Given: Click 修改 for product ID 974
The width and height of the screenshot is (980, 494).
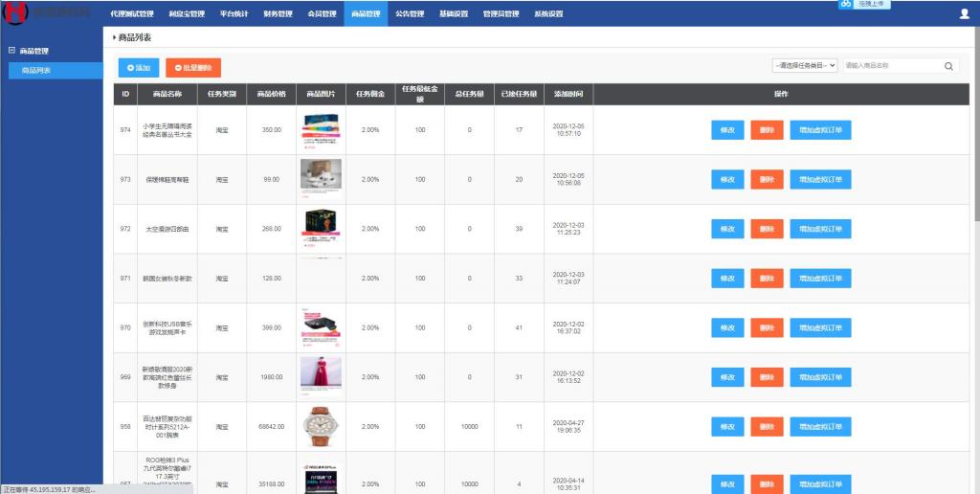Looking at the screenshot, I should point(727,130).
